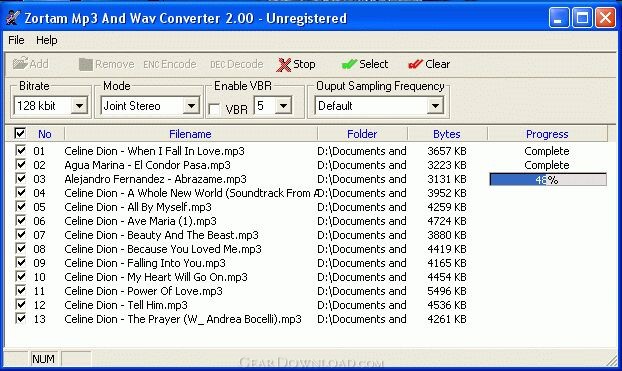Toggle the select-all checkbox in header
622x371 pixels.
[20, 133]
